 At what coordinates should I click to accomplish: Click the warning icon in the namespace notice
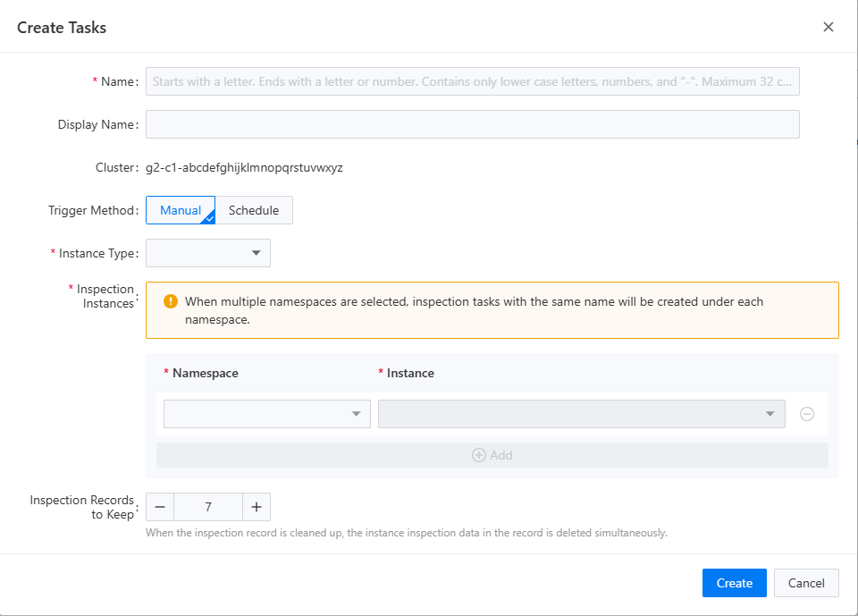[169, 301]
